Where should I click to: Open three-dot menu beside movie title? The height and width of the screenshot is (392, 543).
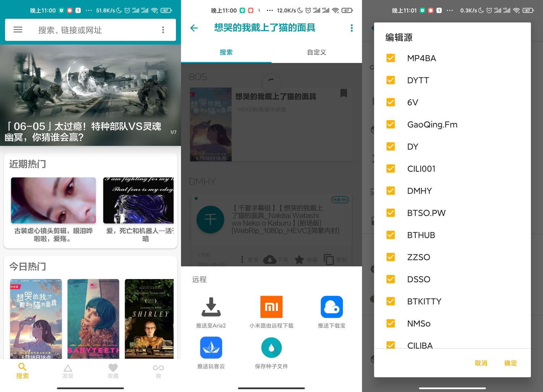point(352,28)
